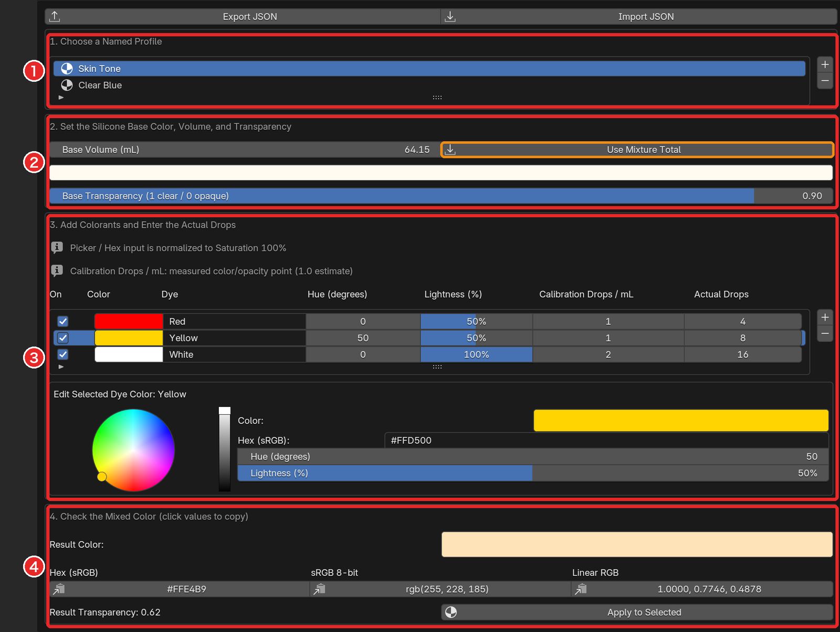The height and width of the screenshot is (632, 840).
Task: Expand the colorant list filter triangle
Action: coord(61,367)
